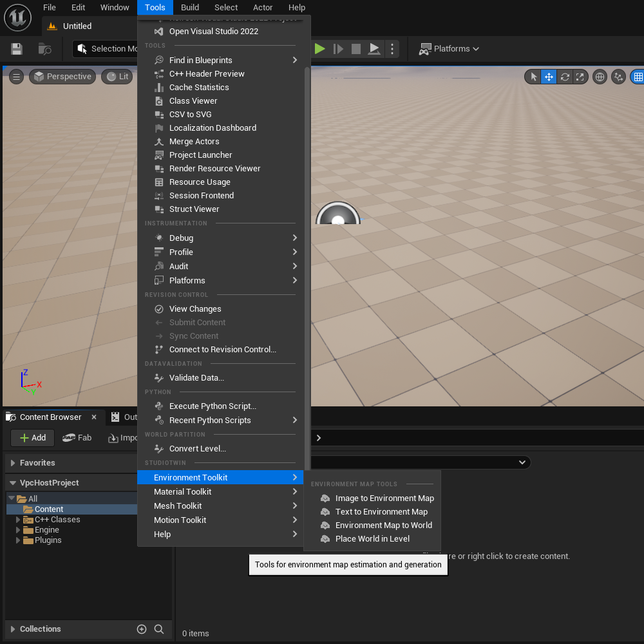Toggle surface snapping icon in viewport
This screenshot has height=644, width=644.
[x=618, y=77]
